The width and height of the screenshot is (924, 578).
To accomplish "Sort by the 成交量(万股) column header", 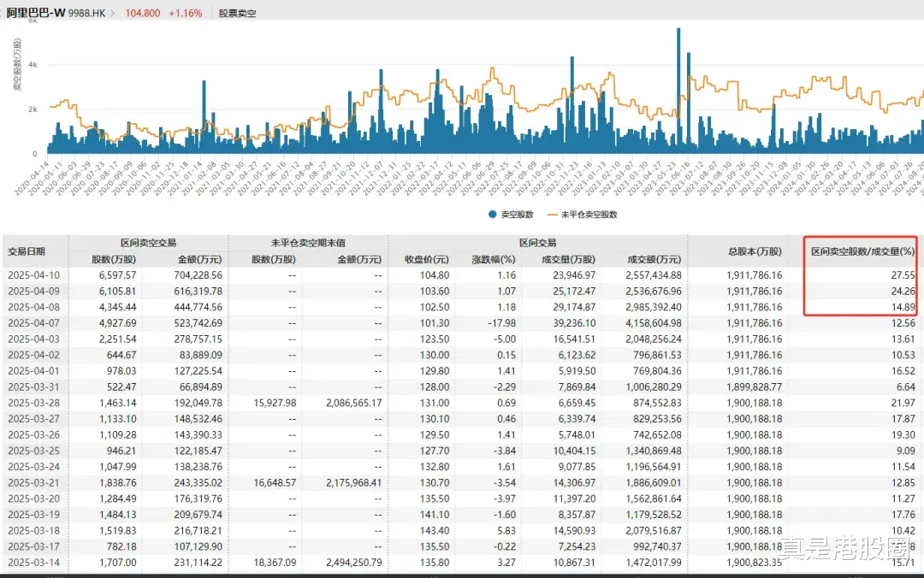I will [x=568, y=259].
